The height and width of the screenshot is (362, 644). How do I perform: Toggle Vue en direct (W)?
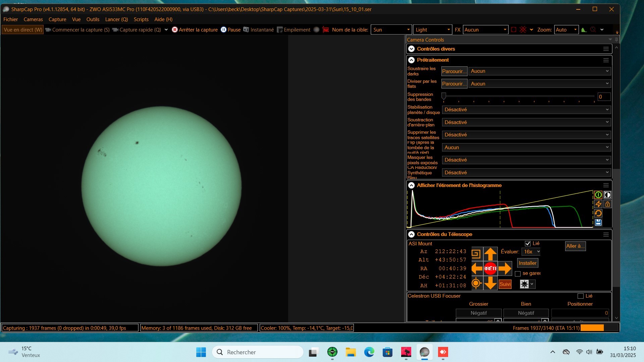coord(23,30)
